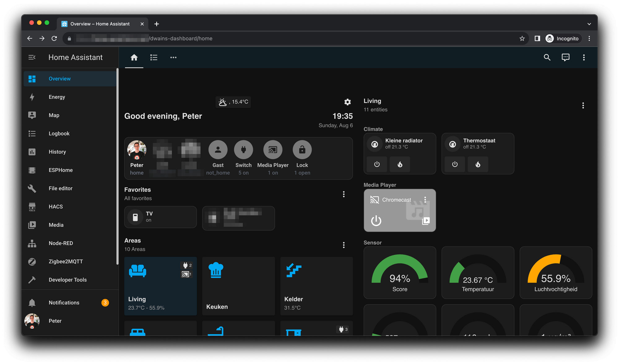Click the Logbook sidebar icon
Screen dimensions: 619x364
[x=32, y=134]
